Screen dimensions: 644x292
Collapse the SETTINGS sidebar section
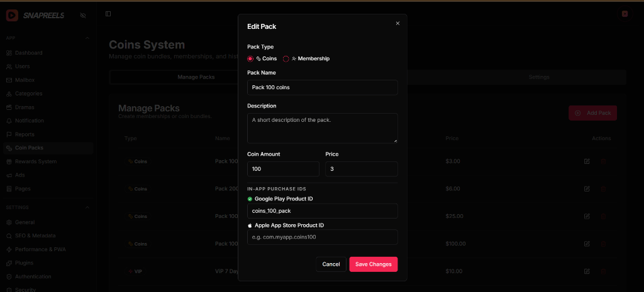[x=87, y=207]
